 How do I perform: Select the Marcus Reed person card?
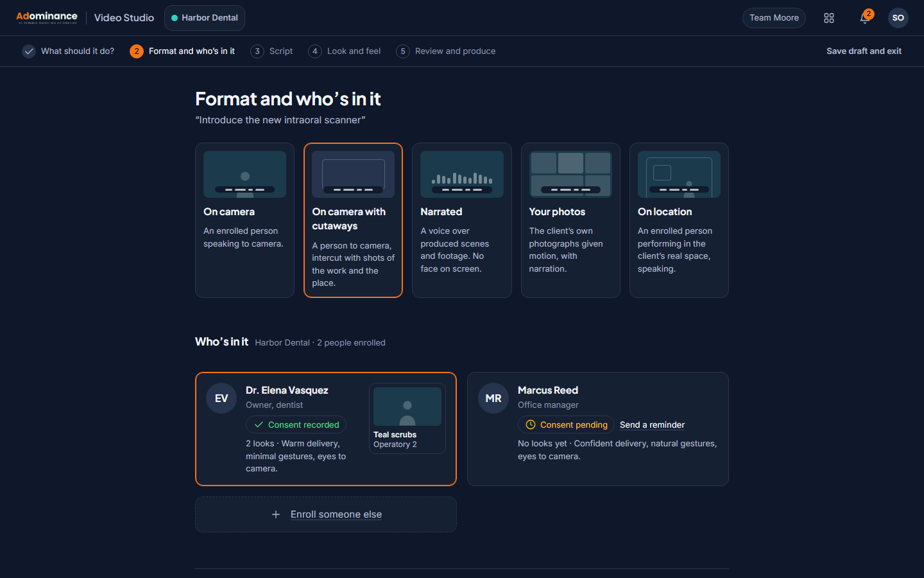(x=598, y=429)
